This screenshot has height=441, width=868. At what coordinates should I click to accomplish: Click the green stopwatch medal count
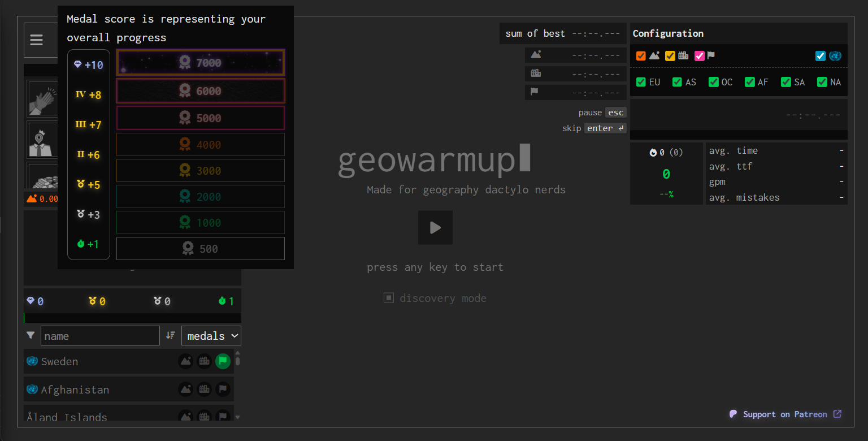[226, 301]
